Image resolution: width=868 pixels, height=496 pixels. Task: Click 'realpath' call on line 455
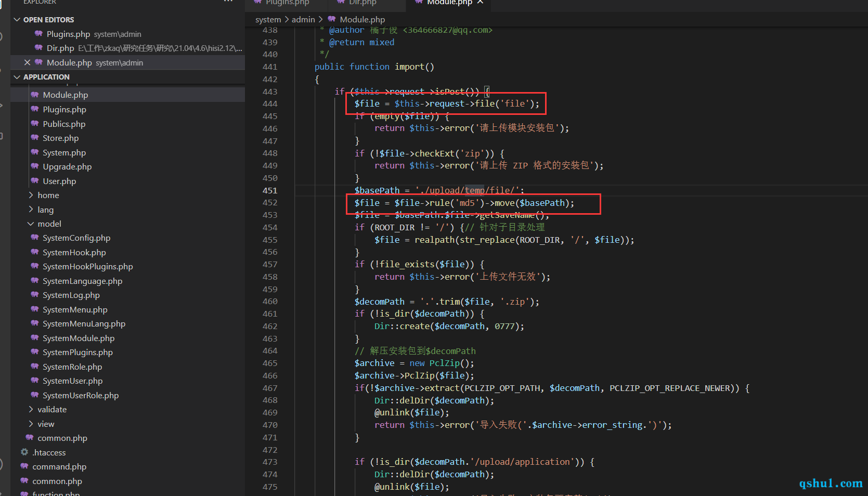pyautogui.click(x=434, y=240)
